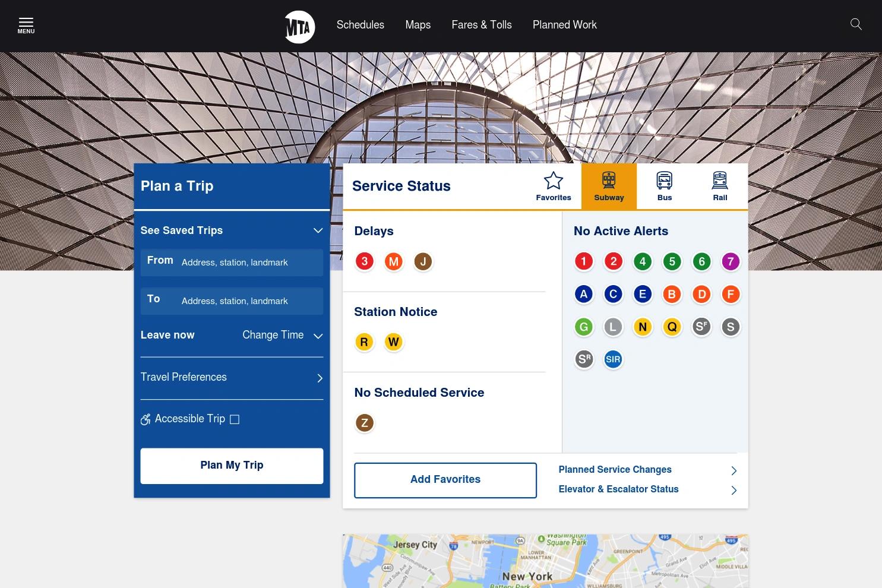The width and height of the screenshot is (882, 588).
Task: Expand Travel Preferences
Action: click(x=232, y=378)
